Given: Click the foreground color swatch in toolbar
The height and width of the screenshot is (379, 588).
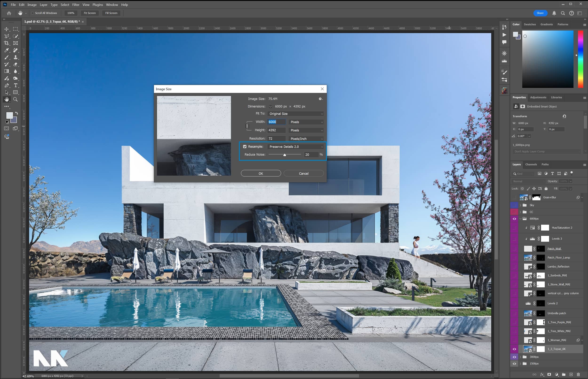Looking at the screenshot, I should [9, 115].
